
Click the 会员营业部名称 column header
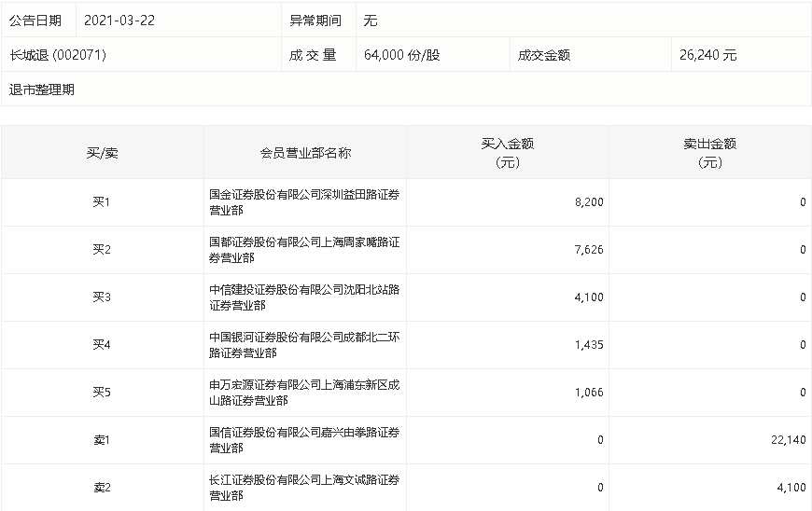pyautogui.click(x=305, y=153)
